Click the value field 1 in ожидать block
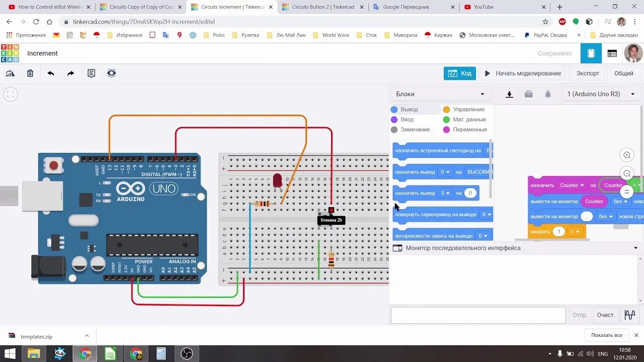644x362 pixels. 558,232
